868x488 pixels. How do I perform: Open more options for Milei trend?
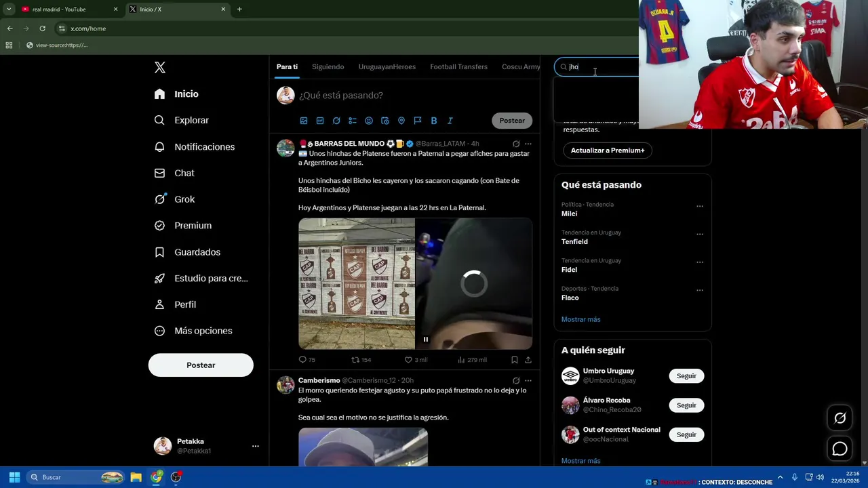pos(700,206)
